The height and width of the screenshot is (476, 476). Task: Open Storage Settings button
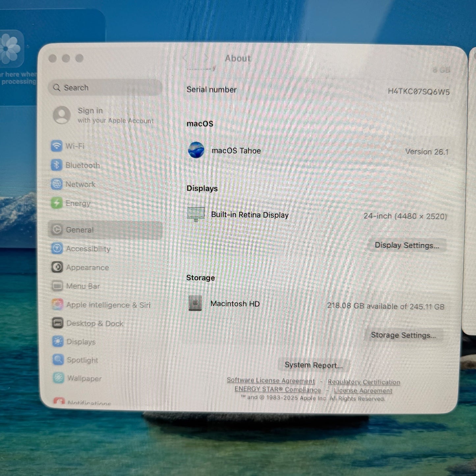[403, 335]
